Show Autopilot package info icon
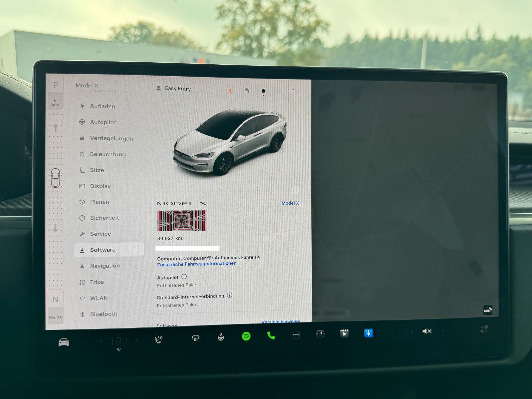Image resolution: width=532 pixels, height=399 pixels. coord(184,277)
